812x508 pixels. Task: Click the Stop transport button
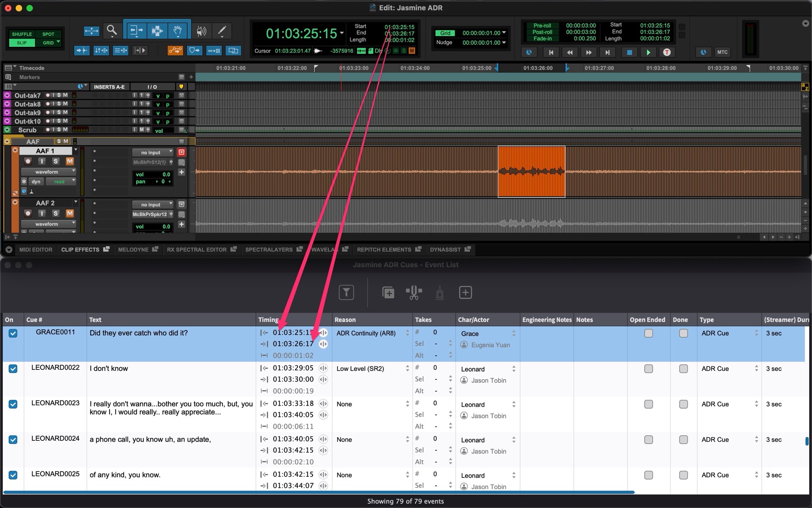629,52
